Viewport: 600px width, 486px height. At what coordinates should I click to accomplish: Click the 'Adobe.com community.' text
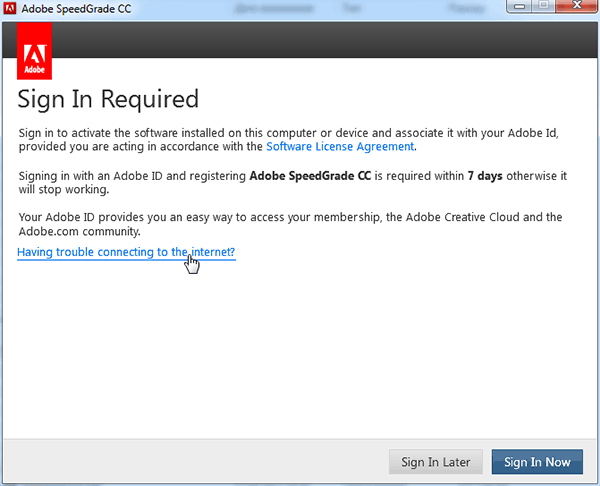pos(80,232)
